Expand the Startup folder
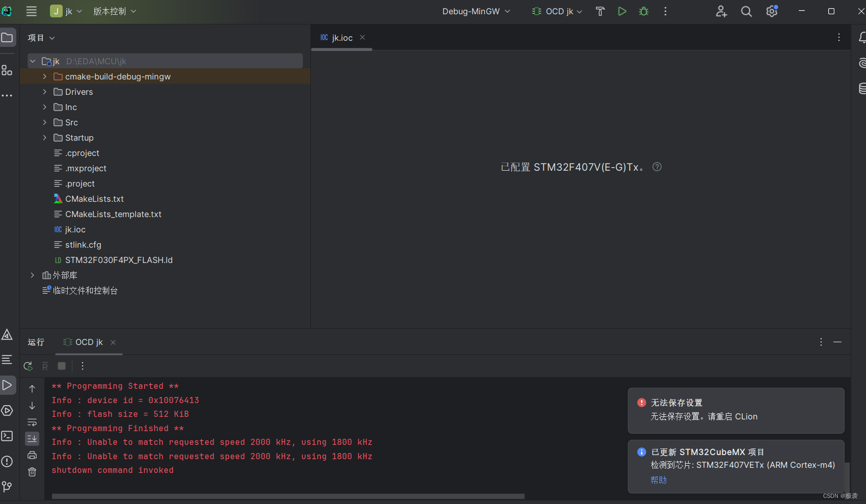Image resolution: width=866 pixels, height=504 pixels. (45, 138)
